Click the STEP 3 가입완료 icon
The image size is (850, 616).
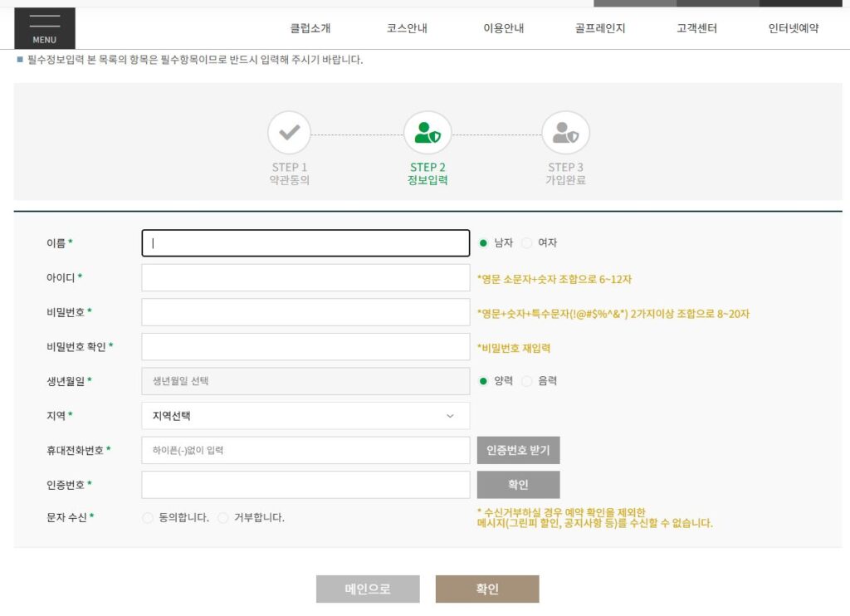[x=565, y=133]
